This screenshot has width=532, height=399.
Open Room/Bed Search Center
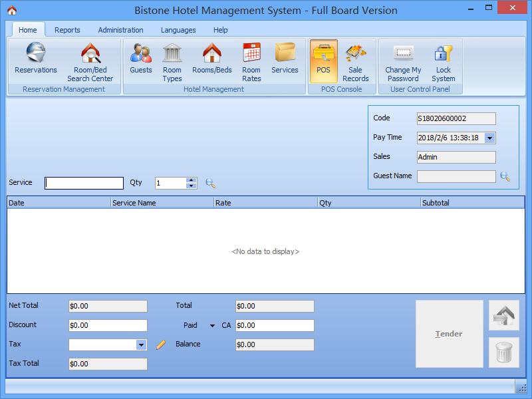[90, 61]
